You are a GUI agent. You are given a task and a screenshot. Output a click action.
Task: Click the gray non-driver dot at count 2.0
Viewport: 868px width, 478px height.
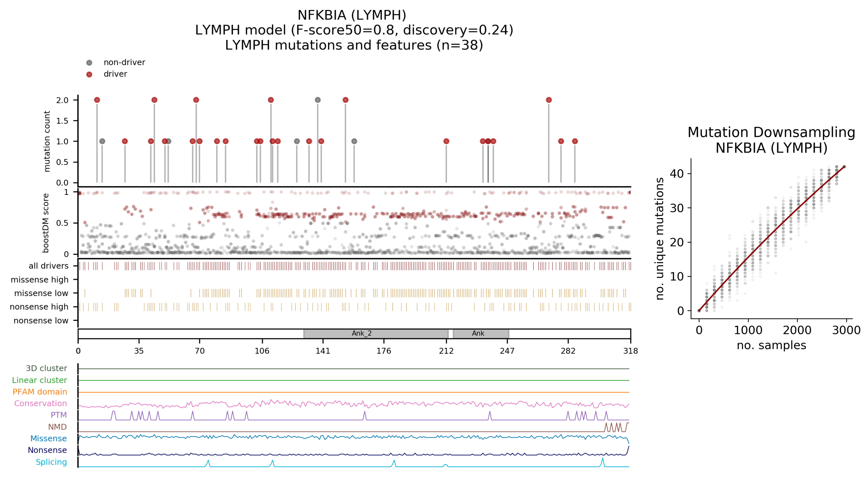coord(317,100)
